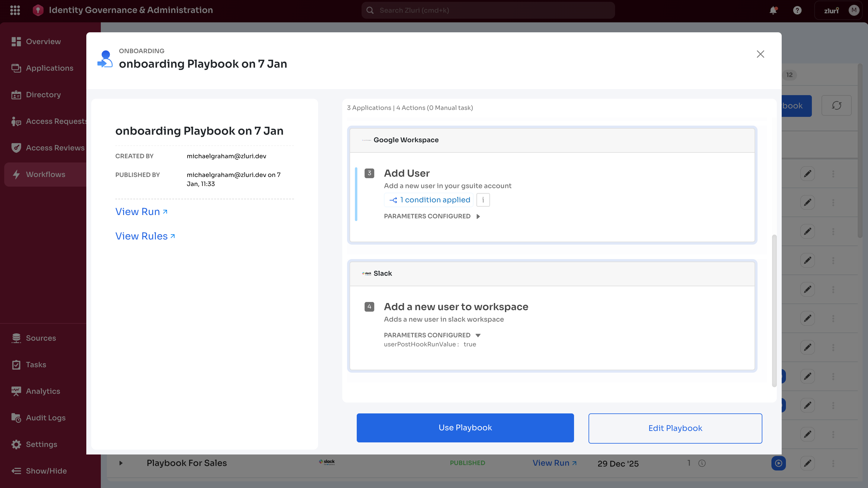This screenshot has height=488, width=868.
Task: Open Audit Logs in the sidebar
Action: pos(46,418)
